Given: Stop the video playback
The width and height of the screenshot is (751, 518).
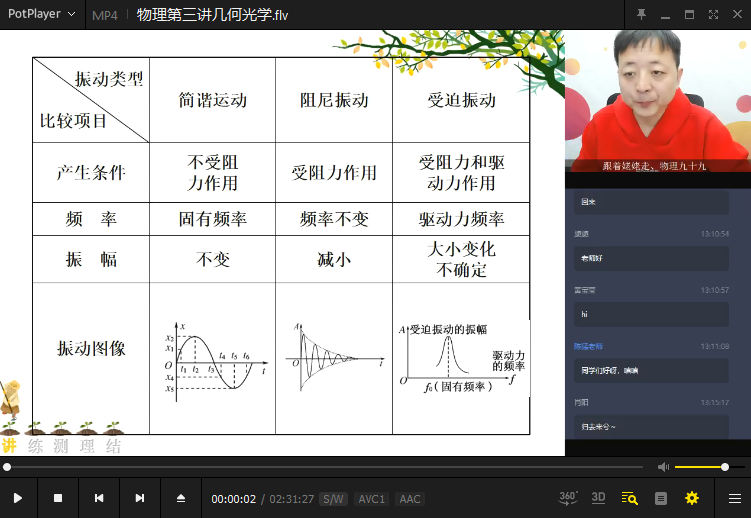Looking at the screenshot, I should pyautogui.click(x=58, y=498).
